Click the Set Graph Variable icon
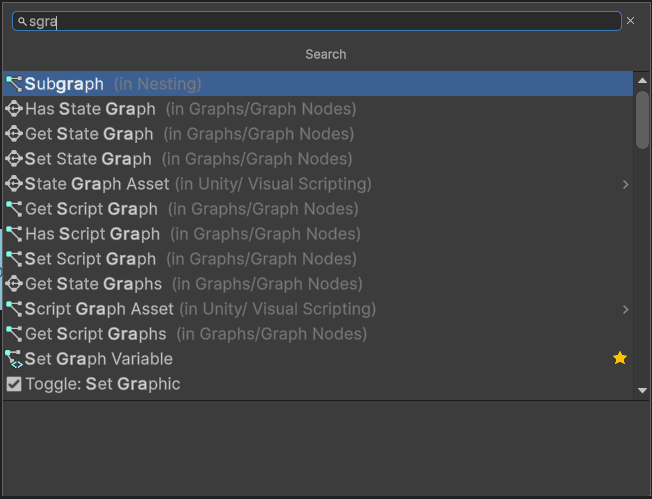This screenshot has width=652, height=499. point(14,359)
